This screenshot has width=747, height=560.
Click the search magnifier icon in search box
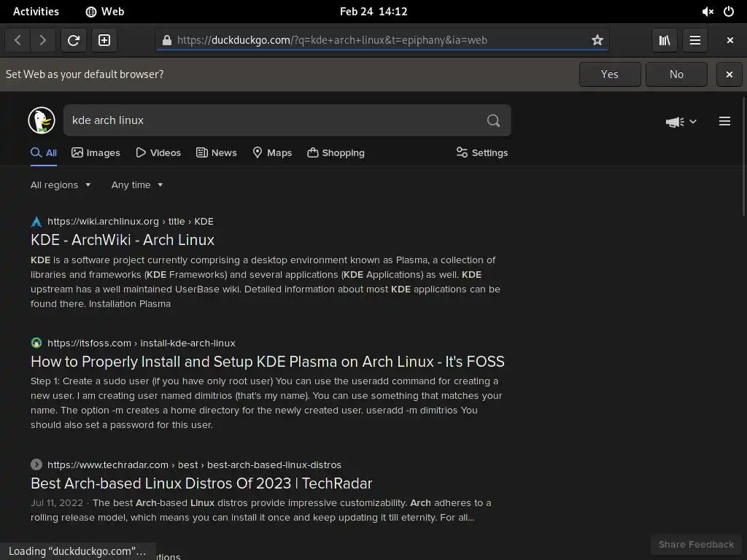[494, 120]
